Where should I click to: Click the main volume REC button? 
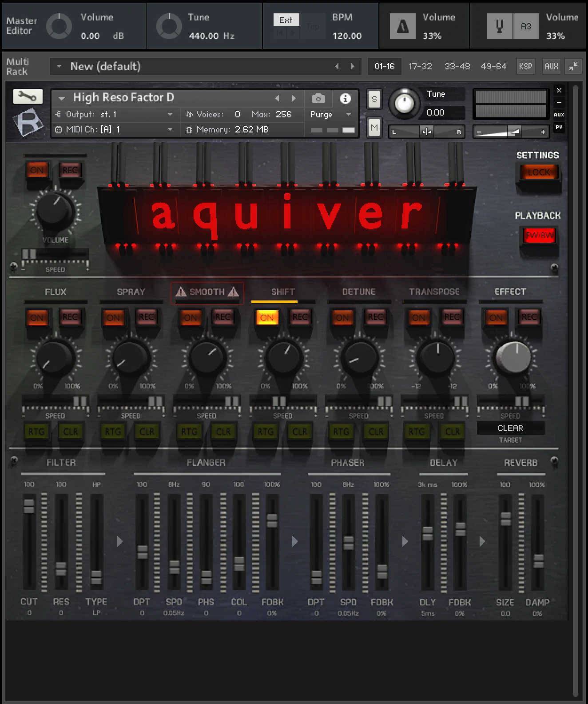tap(70, 170)
